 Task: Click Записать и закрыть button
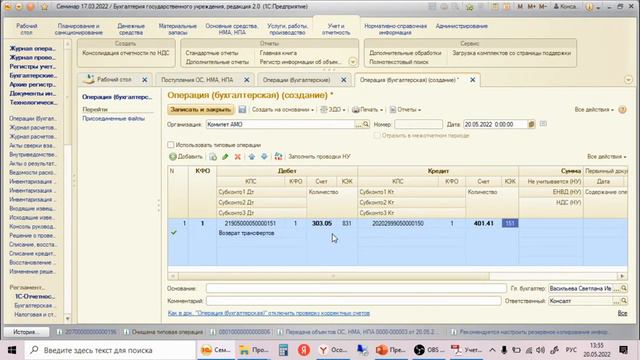[201, 109]
